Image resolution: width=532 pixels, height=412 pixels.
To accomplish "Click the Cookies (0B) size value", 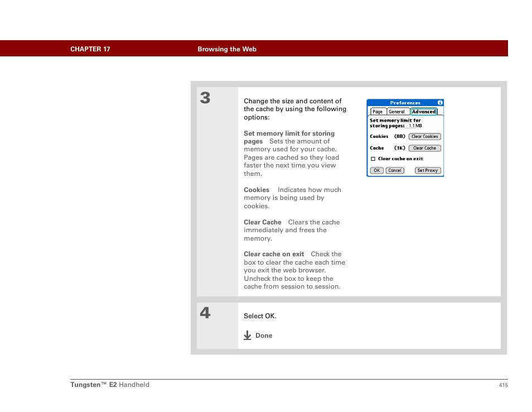I will click(x=400, y=136).
